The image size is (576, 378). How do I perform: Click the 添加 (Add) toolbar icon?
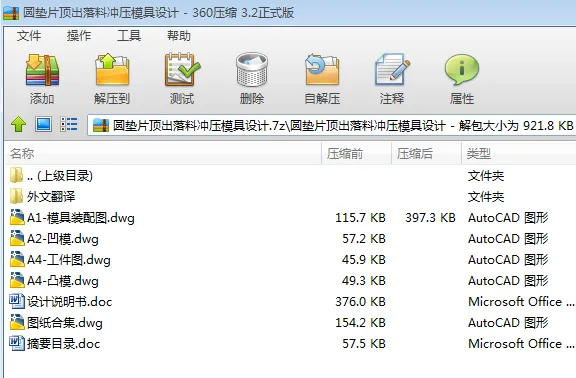tap(42, 70)
